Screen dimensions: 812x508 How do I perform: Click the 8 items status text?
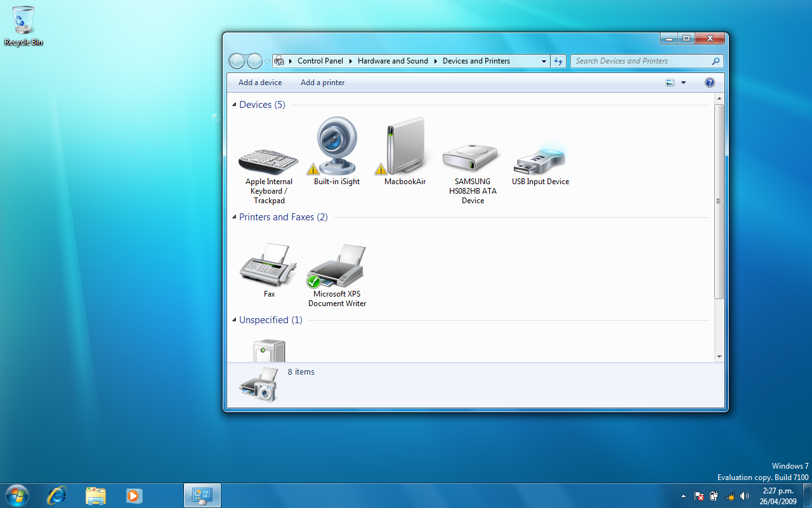(x=301, y=372)
